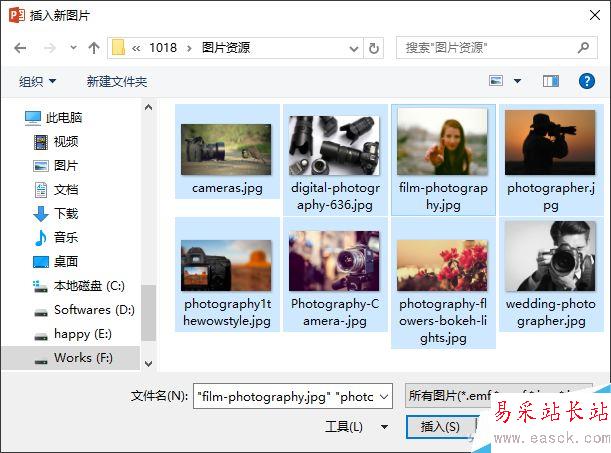Expand the view options dropdown arrow
The height and width of the screenshot is (453, 611).
coord(517,81)
